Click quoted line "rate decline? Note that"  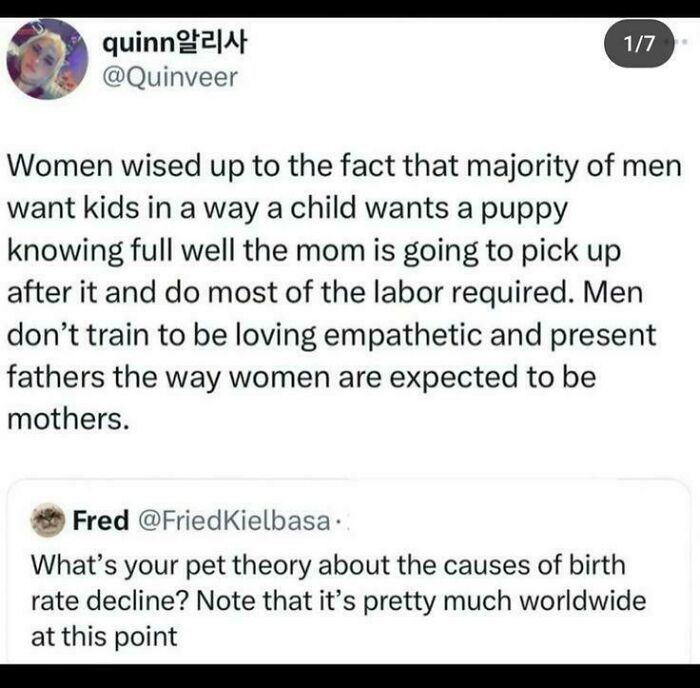[339, 602]
